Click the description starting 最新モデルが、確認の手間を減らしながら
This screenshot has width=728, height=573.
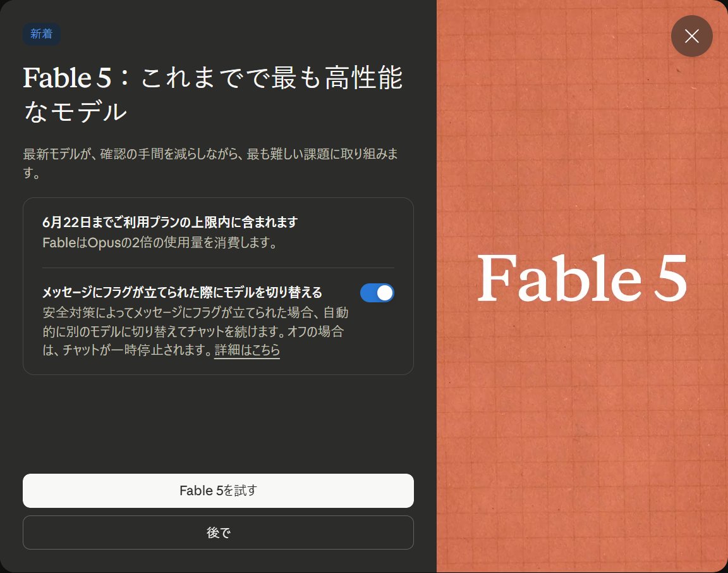tap(210, 163)
